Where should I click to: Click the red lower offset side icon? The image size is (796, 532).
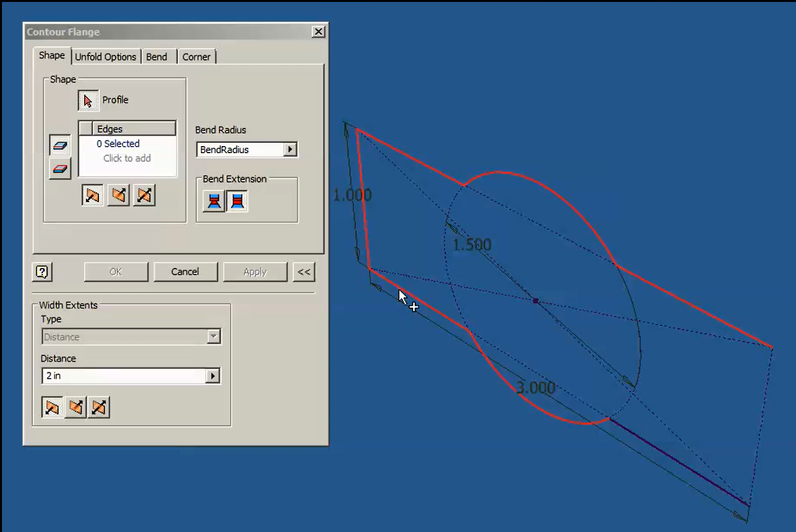pyautogui.click(x=59, y=168)
